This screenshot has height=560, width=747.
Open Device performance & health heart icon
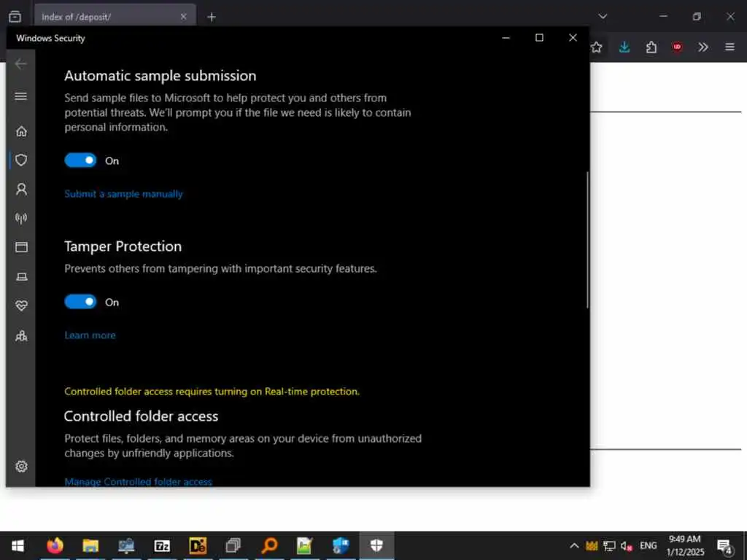(x=21, y=306)
